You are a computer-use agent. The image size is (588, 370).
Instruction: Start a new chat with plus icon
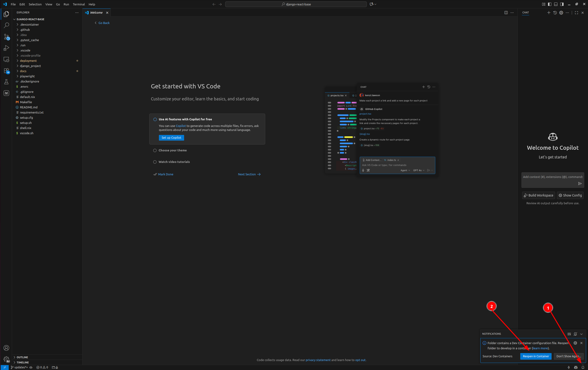coord(549,12)
